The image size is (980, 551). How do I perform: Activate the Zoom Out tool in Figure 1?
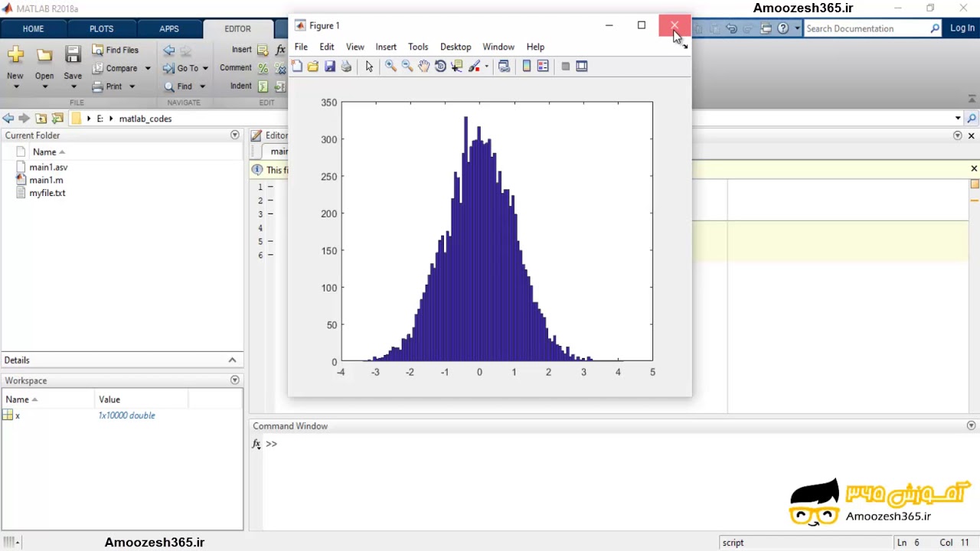click(407, 67)
